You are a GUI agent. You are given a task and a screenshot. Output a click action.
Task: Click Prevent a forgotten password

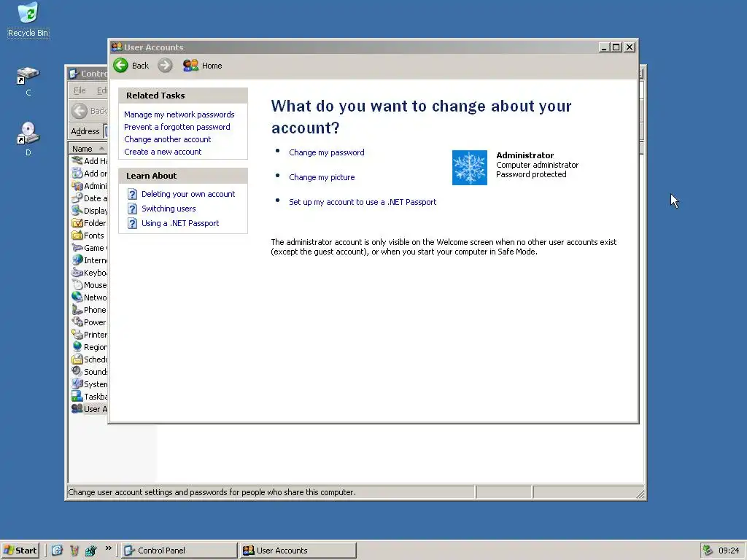[177, 127]
